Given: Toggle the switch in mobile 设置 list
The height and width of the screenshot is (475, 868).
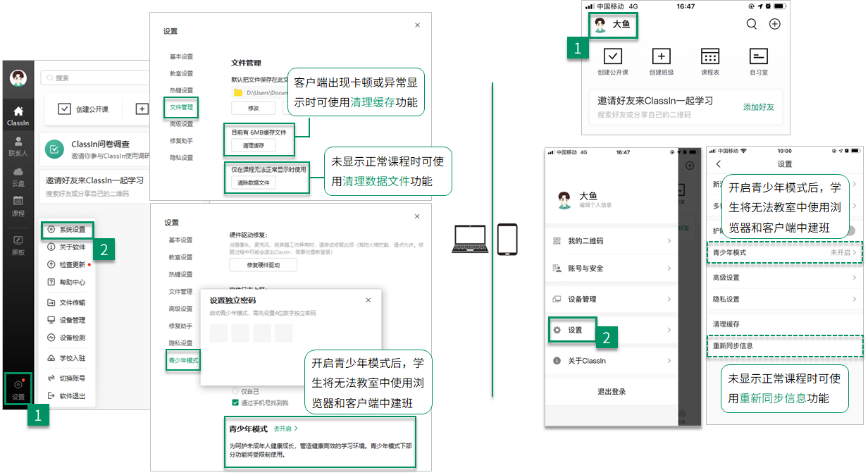Looking at the screenshot, I should tap(852, 230).
